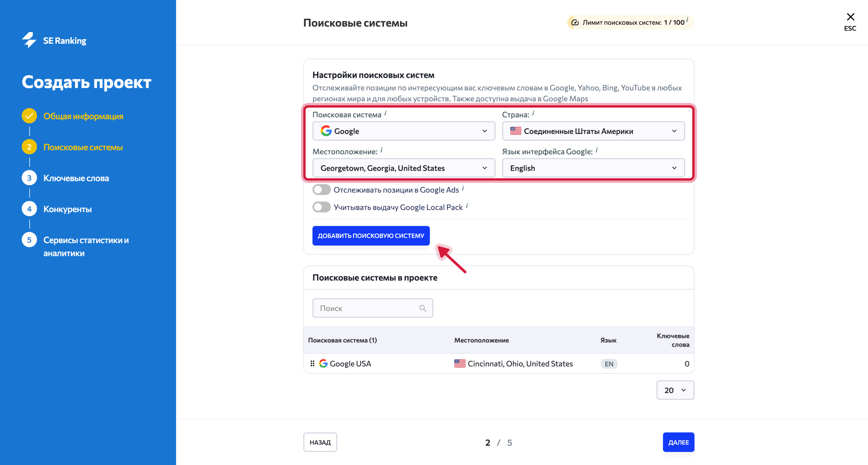The image size is (868, 465).
Task: Click into the Поиск search field
Action: [372, 308]
